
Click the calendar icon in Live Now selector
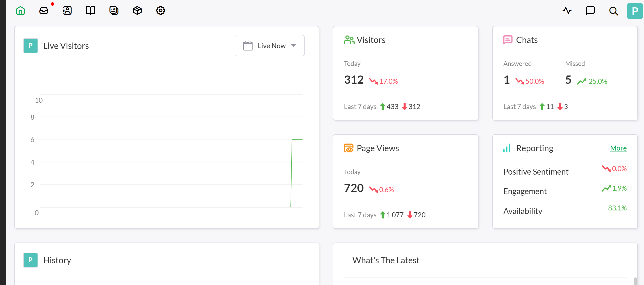click(x=248, y=46)
